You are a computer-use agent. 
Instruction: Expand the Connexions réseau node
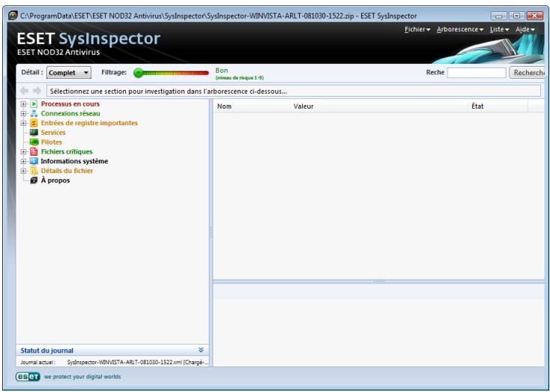tap(23, 114)
